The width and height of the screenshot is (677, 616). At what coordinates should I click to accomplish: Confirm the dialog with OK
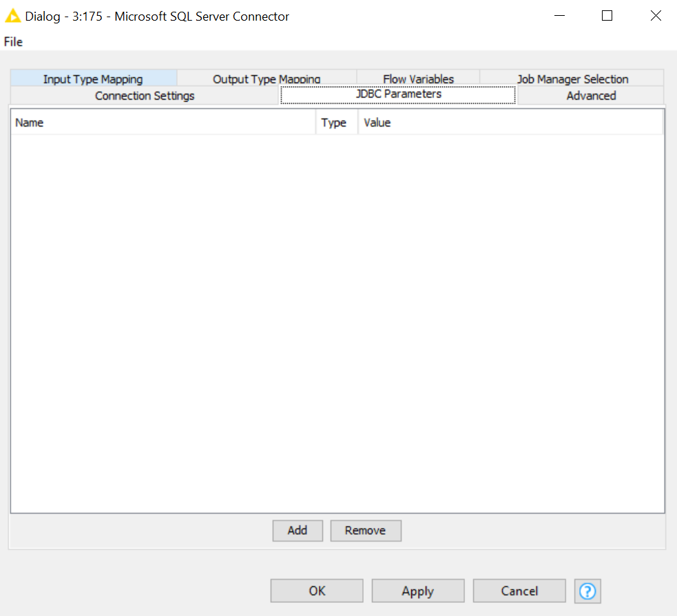click(x=317, y=591)
